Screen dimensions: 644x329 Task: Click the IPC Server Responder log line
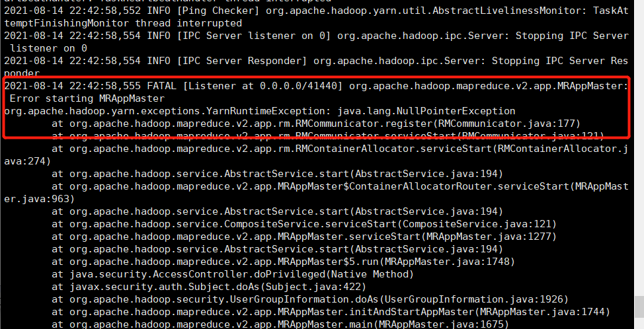click(316, 67)
